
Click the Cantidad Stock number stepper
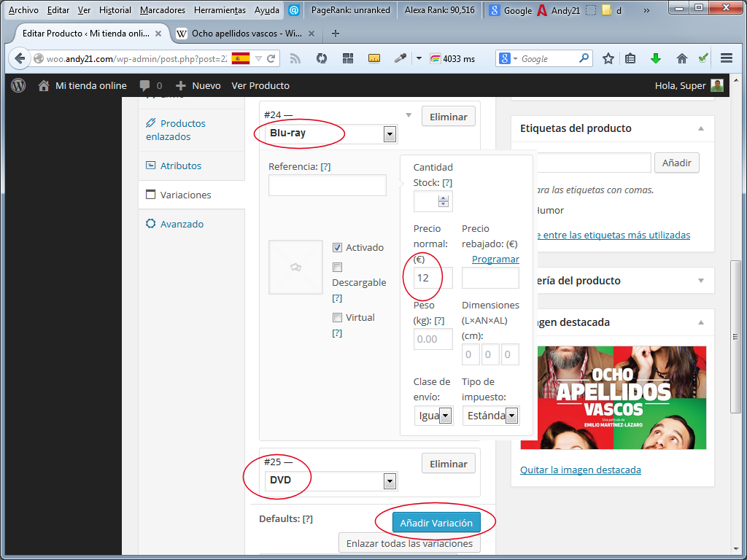pos(443,201)
